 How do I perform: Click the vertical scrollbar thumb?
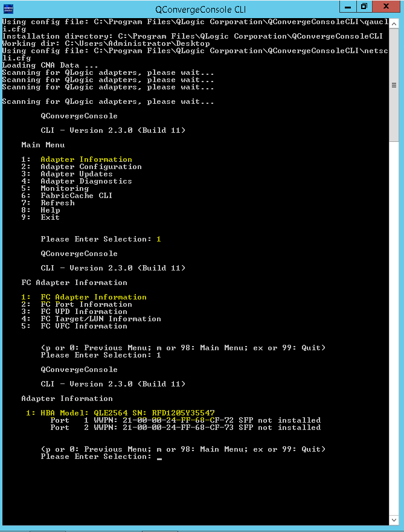(x=394, y=85)
